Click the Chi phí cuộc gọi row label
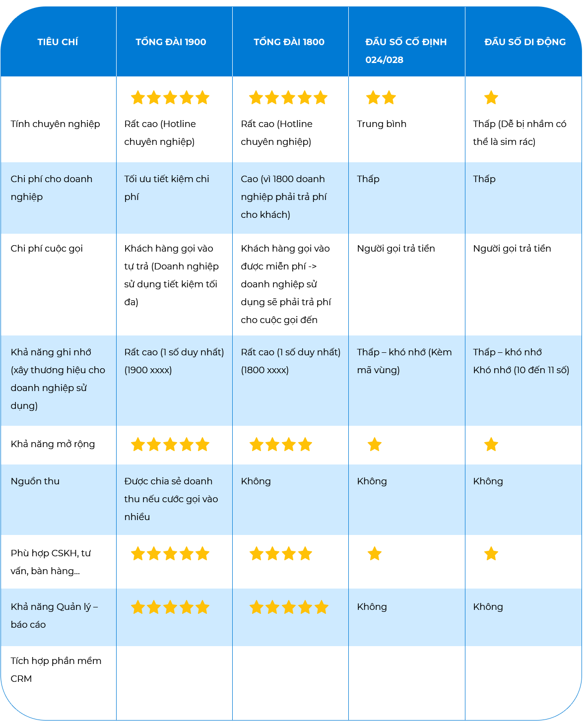Screen dimensions: 583x728 47,248
